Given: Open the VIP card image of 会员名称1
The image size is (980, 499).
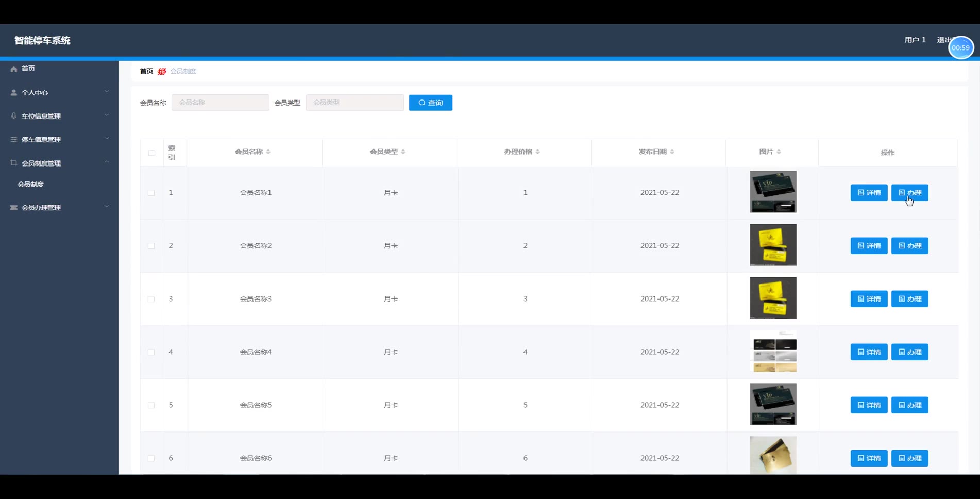Looking at the screenshot, I should (773, 192).
